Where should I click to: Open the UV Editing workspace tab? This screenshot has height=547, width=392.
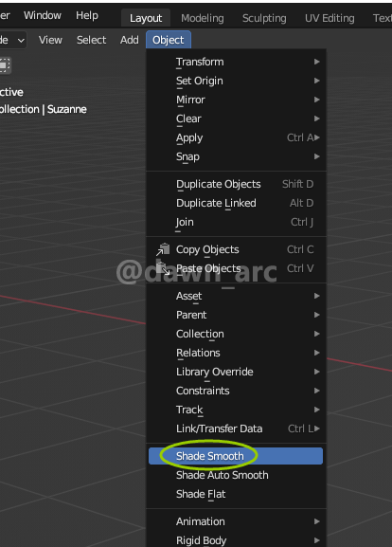coord(330,18)
